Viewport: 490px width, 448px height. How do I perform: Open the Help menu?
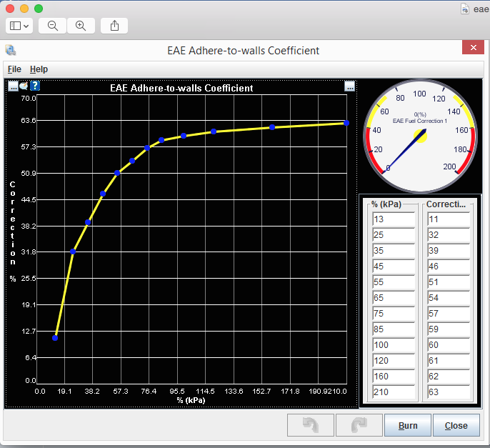39,69
